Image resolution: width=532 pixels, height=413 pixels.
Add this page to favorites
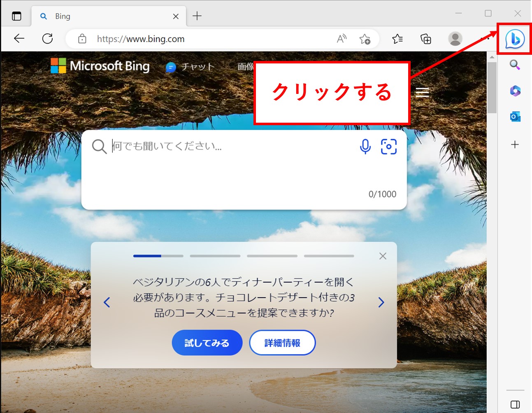point(365,39)
